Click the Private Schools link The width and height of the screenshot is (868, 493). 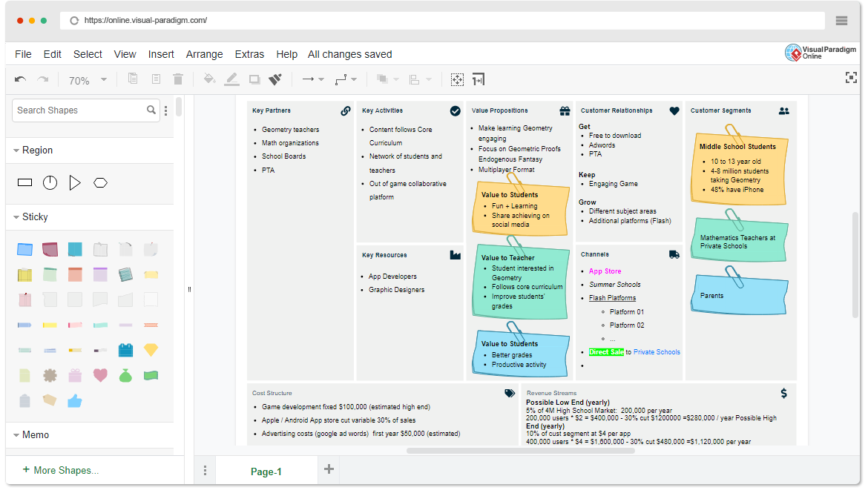(x=657, y=352)
